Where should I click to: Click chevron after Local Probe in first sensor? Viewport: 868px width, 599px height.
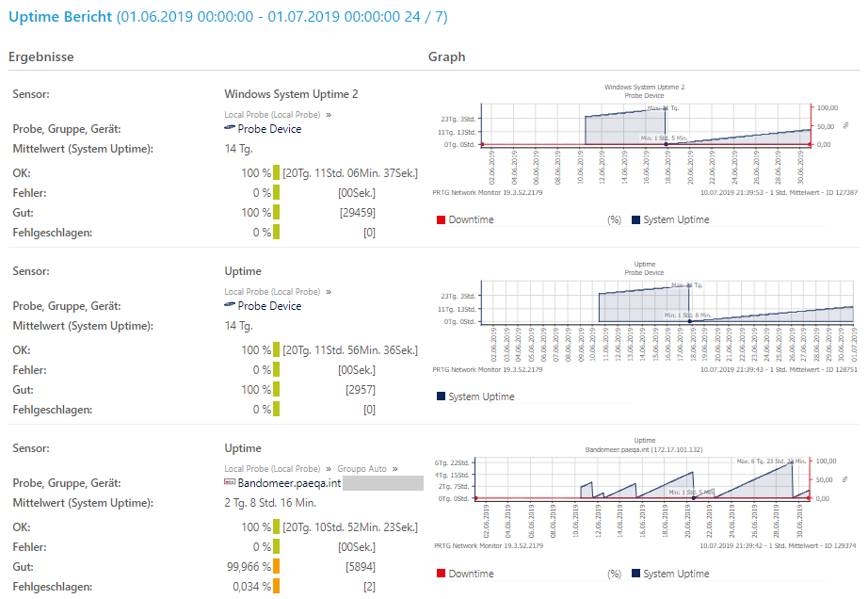pyautogui.click(x=328, y=115)
